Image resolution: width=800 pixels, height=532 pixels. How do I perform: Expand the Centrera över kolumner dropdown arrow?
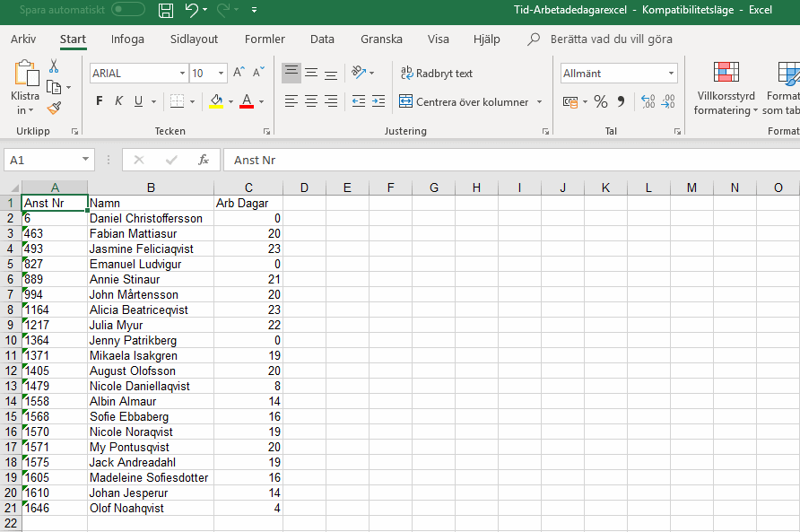coord(539,101)
